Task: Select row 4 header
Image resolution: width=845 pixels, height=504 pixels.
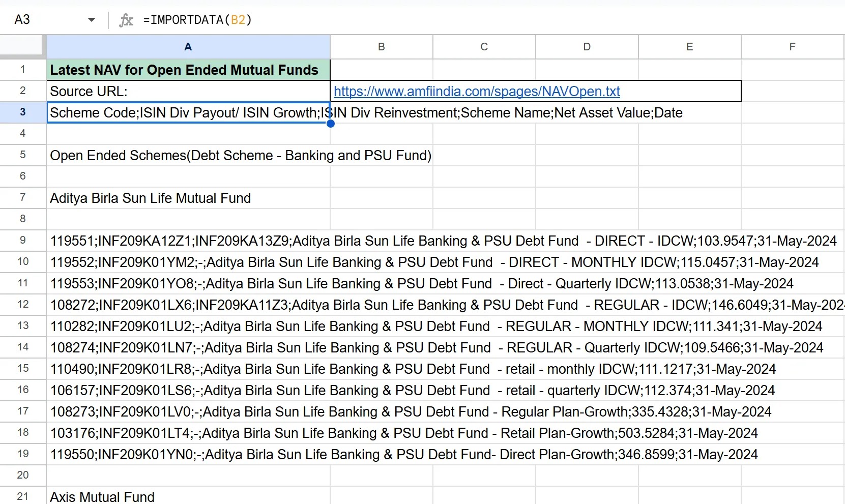Action: 23,134
